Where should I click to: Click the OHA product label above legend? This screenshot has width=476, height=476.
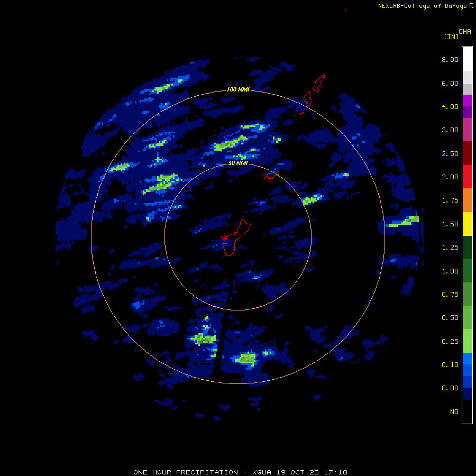pyautogui.click(x=465, y=32)
